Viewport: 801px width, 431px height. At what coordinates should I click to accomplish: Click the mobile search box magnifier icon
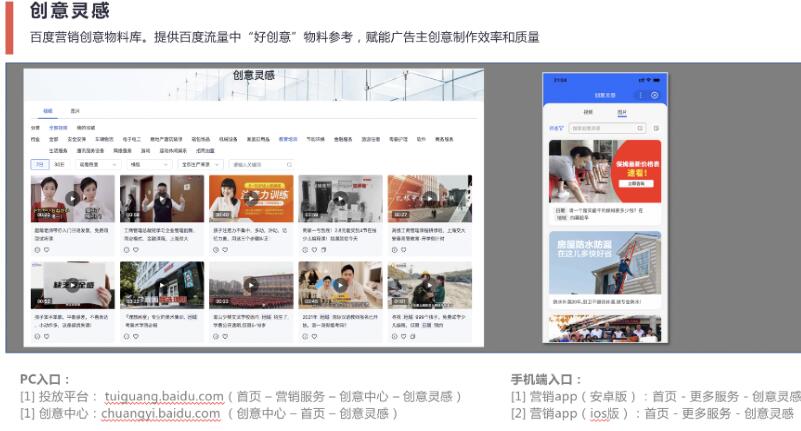pos(640,128)
